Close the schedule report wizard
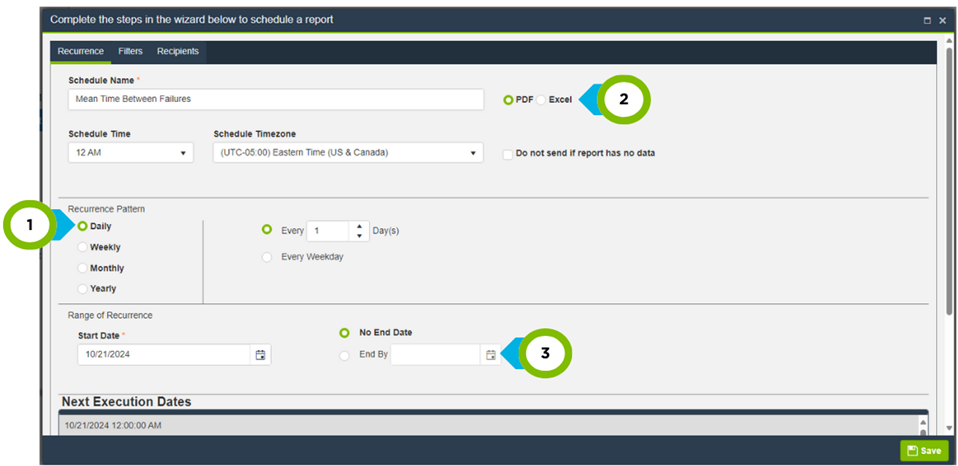 942,20
